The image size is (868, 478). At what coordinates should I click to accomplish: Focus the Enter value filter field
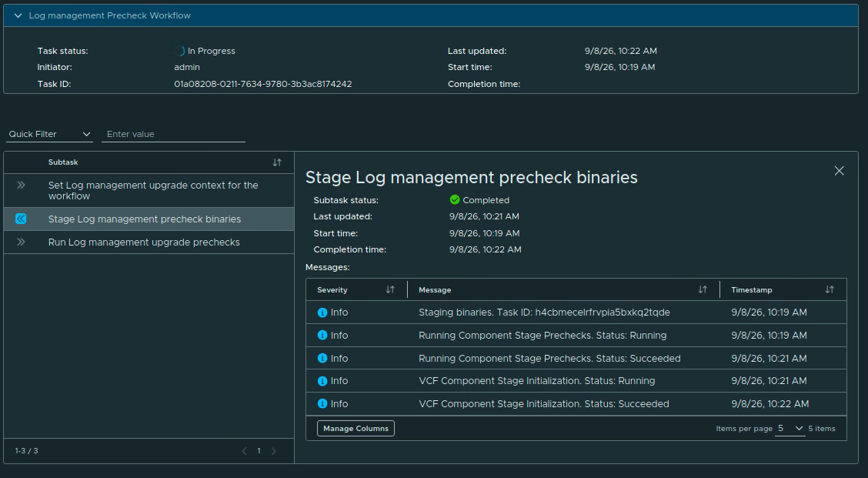click(x=173, y=134)
